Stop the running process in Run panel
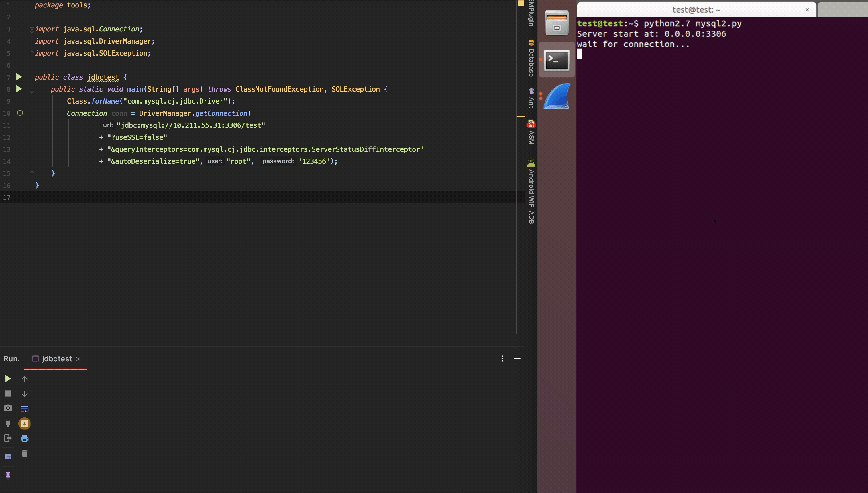The image size is (868, 493). click(x=8, y=393)
